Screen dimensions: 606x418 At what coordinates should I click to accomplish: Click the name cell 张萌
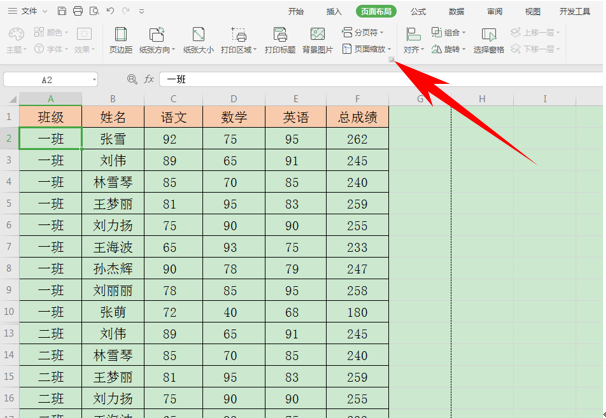tap(113, 312)
